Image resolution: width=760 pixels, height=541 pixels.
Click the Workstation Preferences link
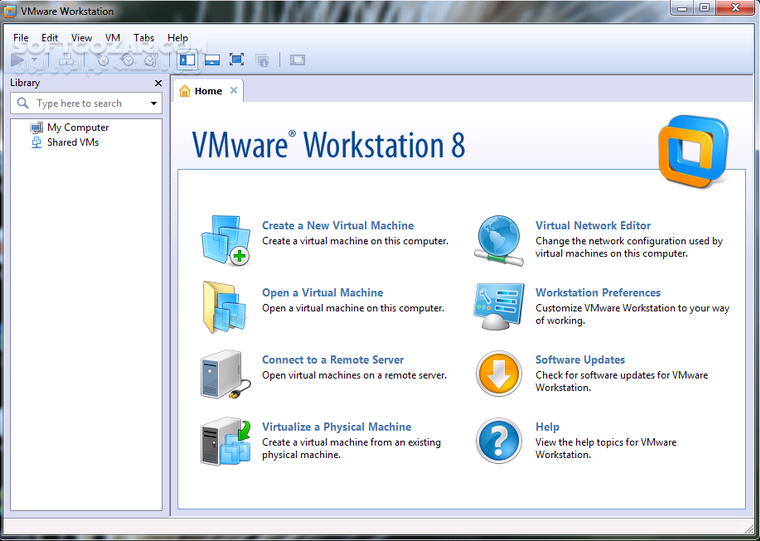598,293
